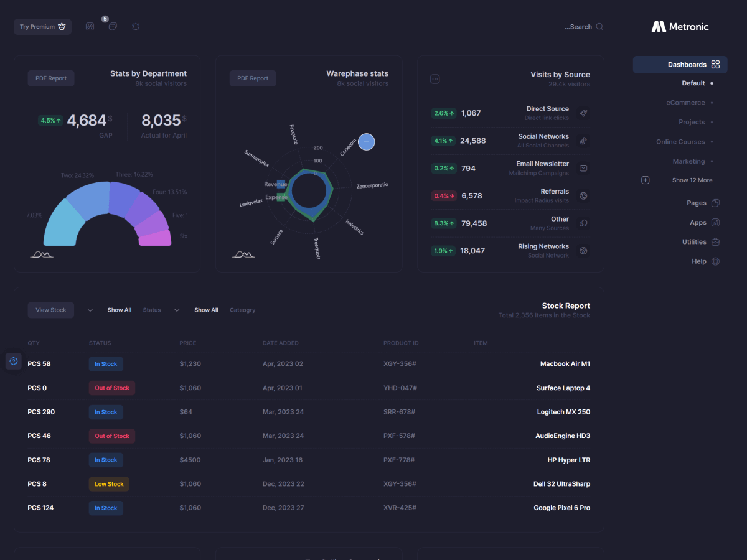Select the Pages sidebar menu
The width and height of the screenshot is (747, 560).
point(697,203)
